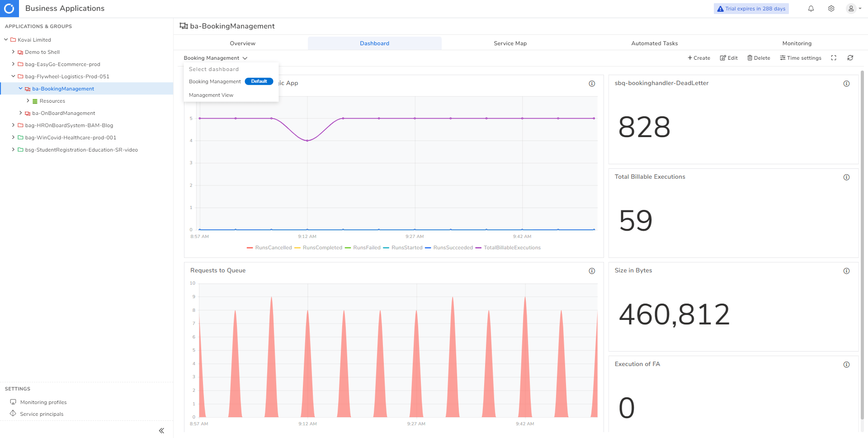Click the Resources grid icon in the tree
Viewport: 868px width, 438px height.
35,100
